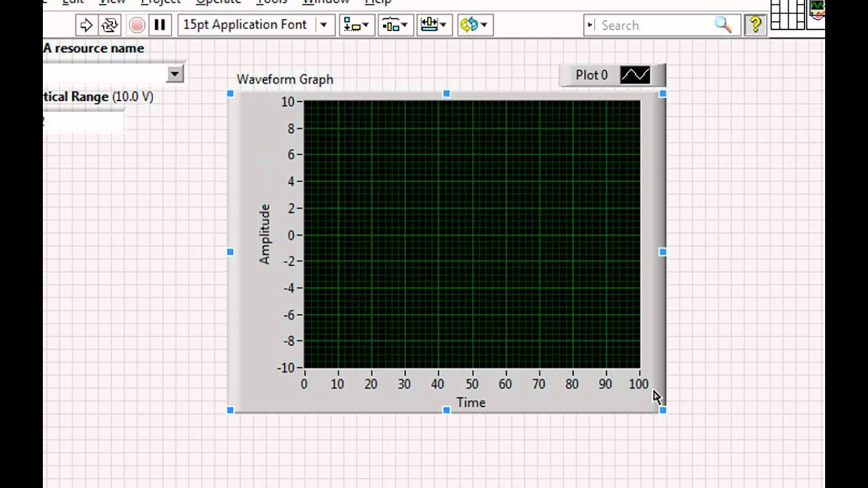
Task: Click the -8 value on Amplitude scale
Action: coord(288,341)
